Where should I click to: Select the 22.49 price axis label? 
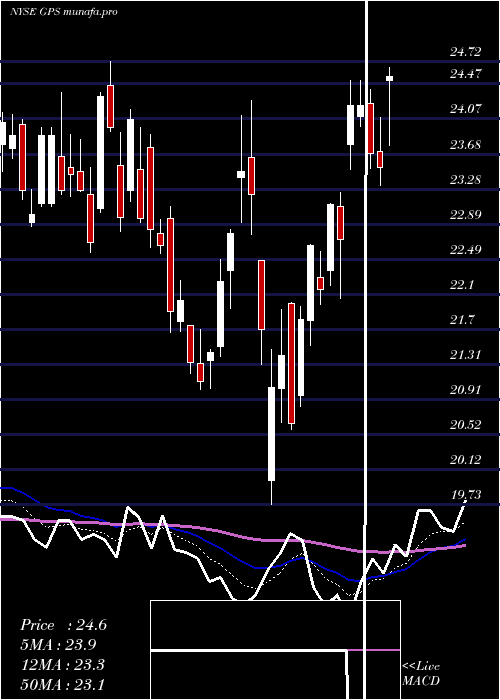466,250
